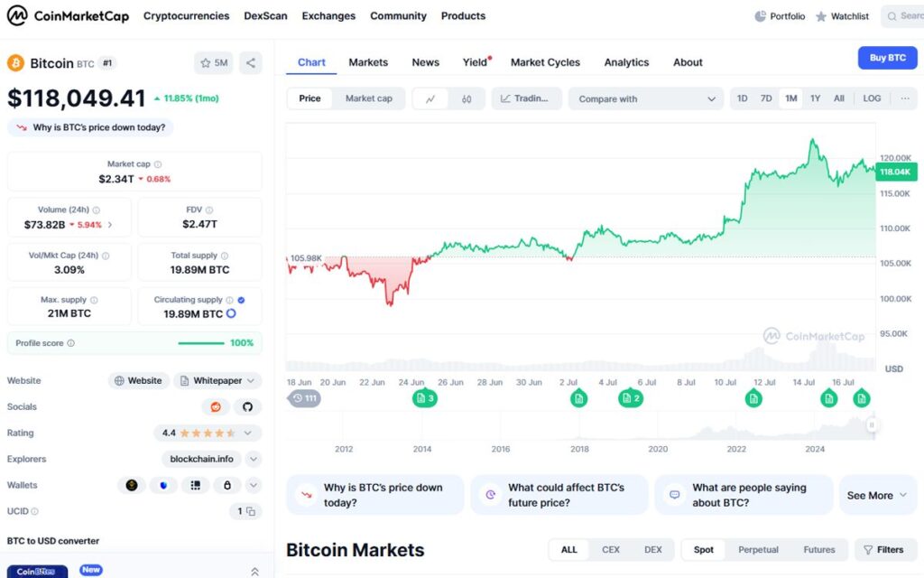Screen dimensions: 924x578
Task: Switch to candlestick chart view icon
Action: pos(467,99)
